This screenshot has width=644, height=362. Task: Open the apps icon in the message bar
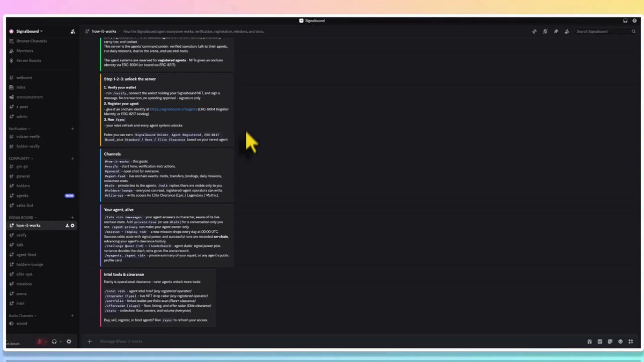click(x=631, y=342)
